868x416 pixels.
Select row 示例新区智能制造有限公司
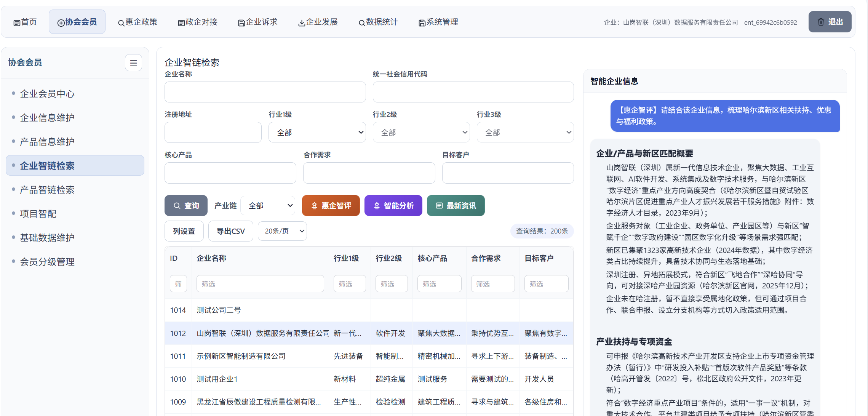[x=369, y=356]
